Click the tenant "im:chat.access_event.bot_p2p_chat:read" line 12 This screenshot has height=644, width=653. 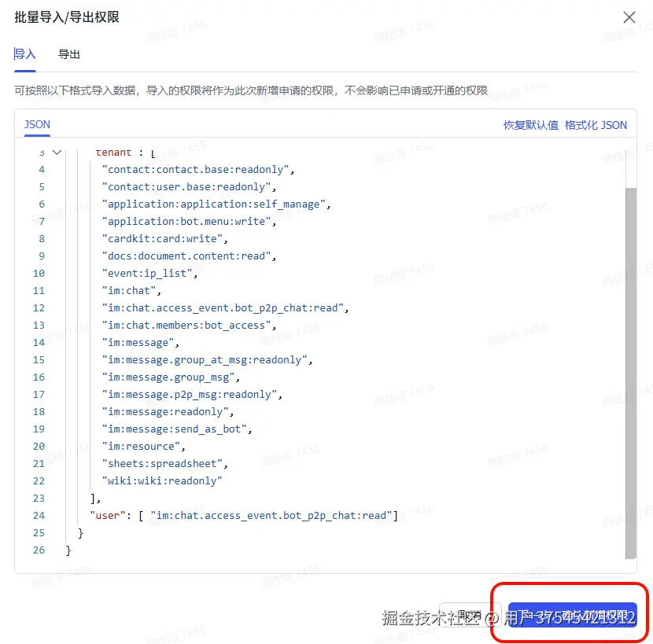tap(225, 308)
